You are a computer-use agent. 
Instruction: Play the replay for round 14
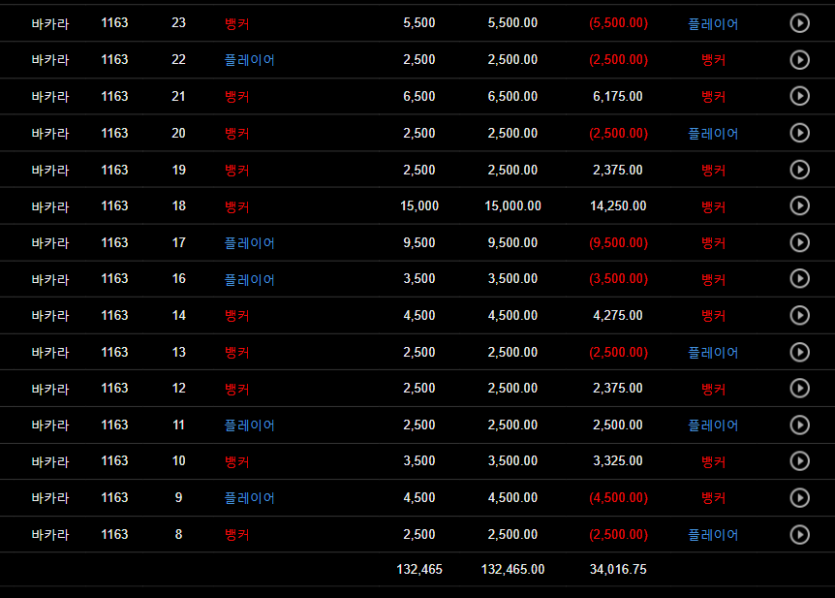point(799,315)
